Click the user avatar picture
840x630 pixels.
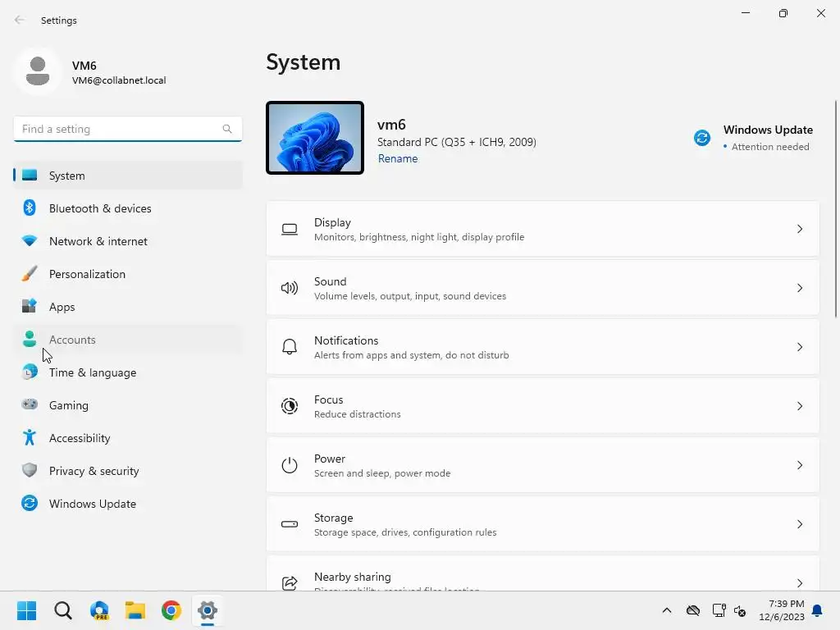point(38,71)
